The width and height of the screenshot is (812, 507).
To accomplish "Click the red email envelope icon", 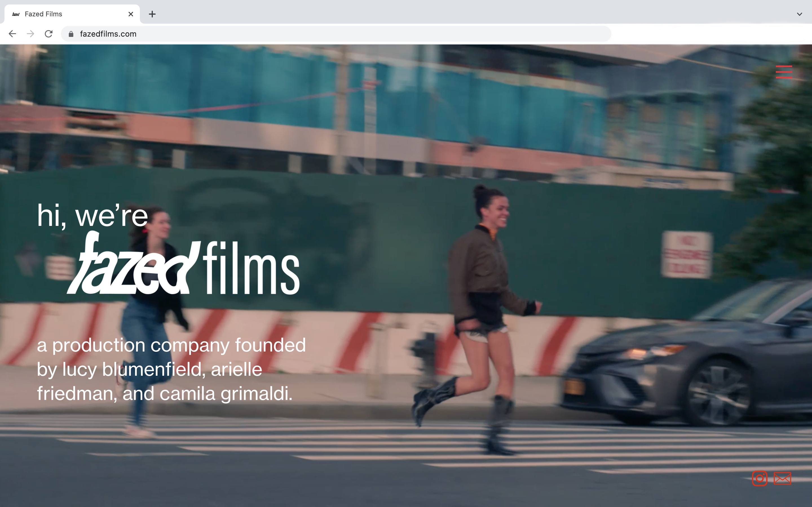I will click(782, 478).
